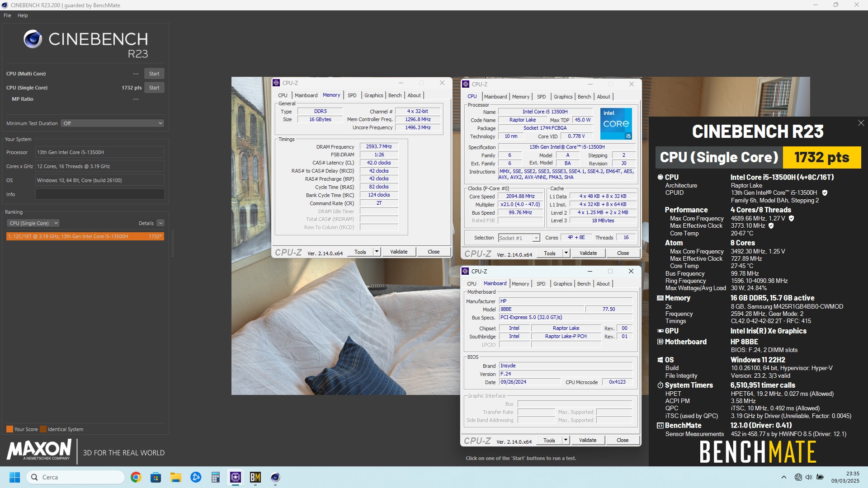
Task: Click Validate in Memory CPU-Z window
Action: coord(399,252)
